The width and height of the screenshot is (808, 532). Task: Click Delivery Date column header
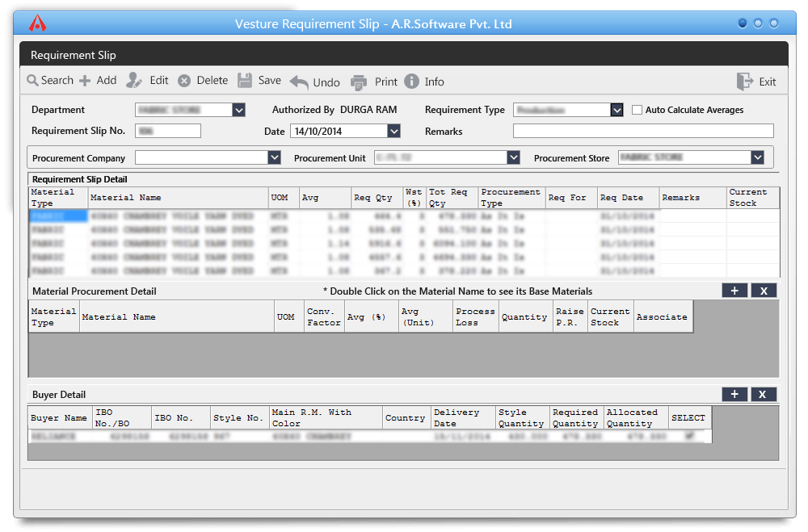[463, 417]
